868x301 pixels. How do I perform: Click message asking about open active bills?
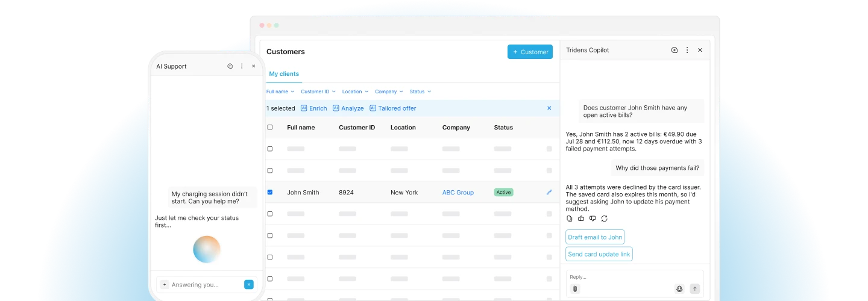(x=641, y=111)
